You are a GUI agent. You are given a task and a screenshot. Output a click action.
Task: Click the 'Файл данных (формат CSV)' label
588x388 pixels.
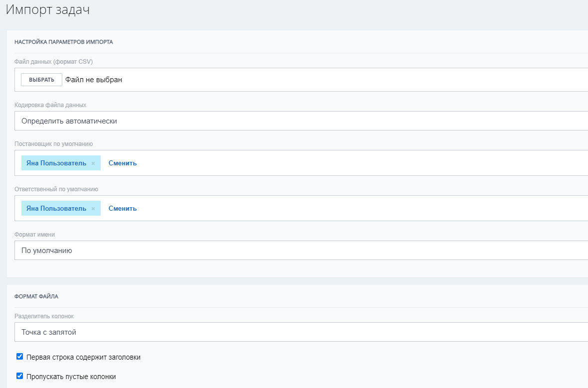54,62
